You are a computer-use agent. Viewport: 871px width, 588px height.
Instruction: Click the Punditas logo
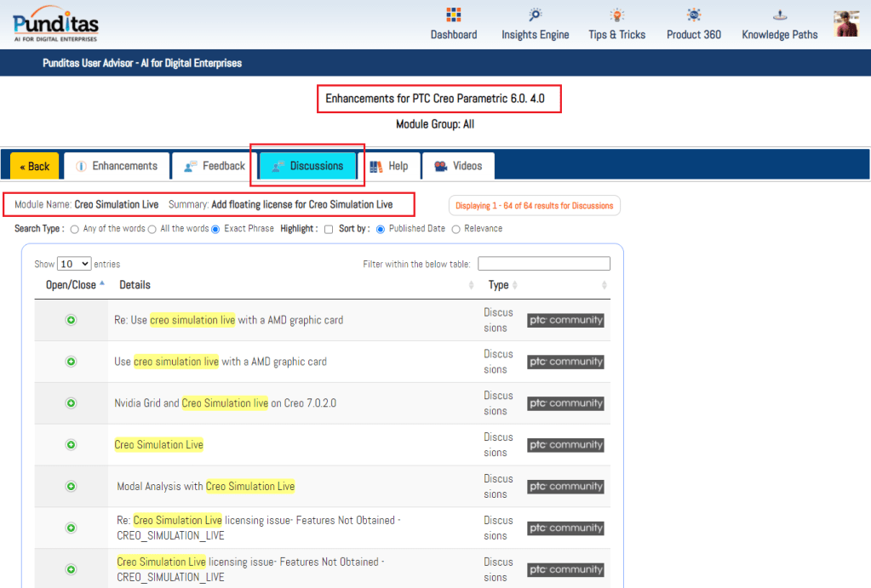[55, 24]
